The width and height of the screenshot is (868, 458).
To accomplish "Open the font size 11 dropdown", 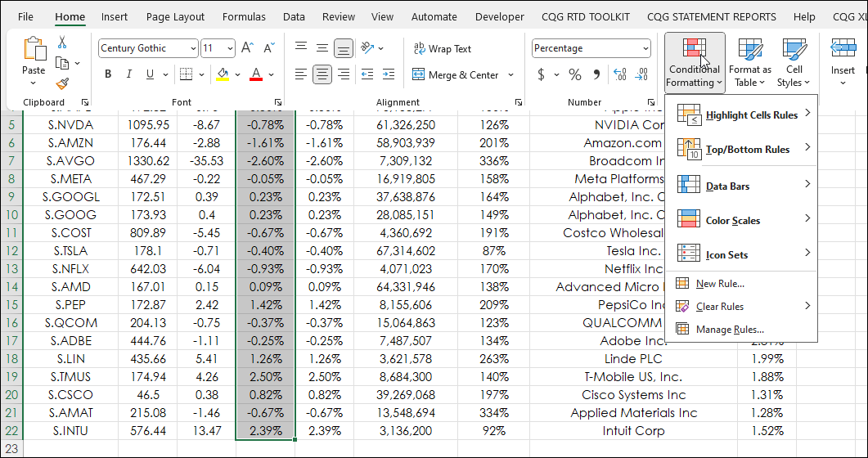I will point(230,49).
